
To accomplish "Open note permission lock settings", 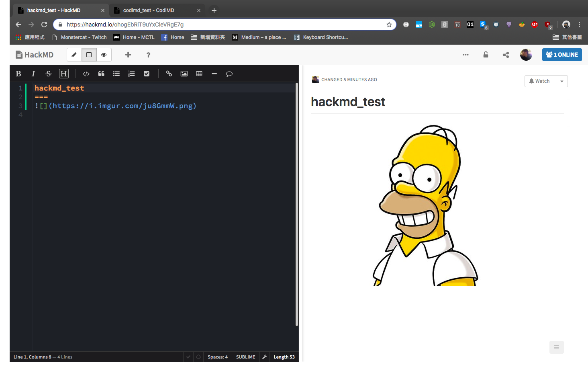I will pyautogui.click(x=486, y=55).
